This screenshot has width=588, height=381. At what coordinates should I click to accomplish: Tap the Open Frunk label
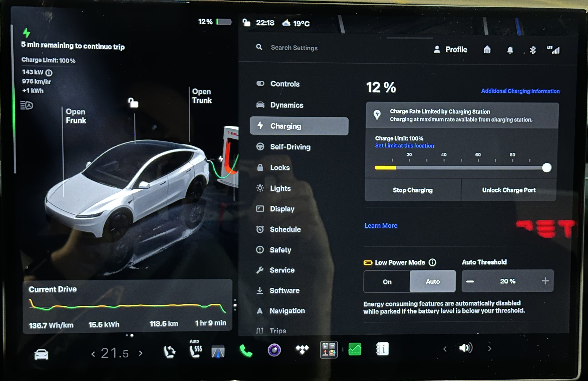pos(76,116)
